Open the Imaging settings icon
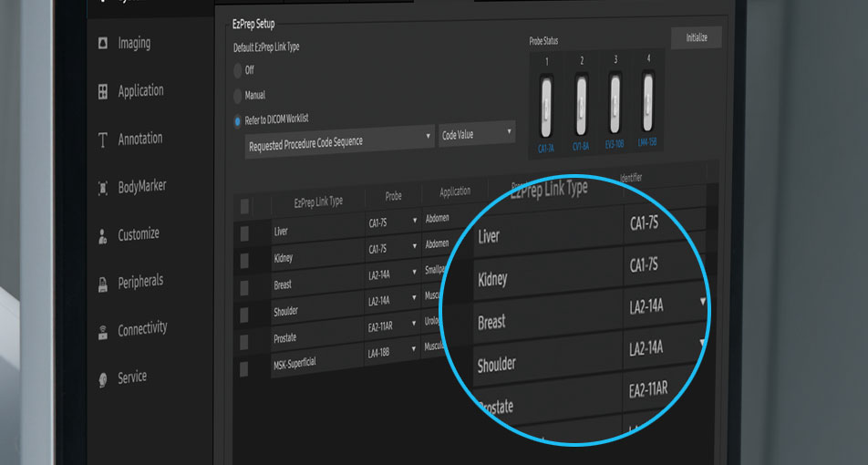The height and width of the screenshot is (465, 868). [x=102, y=43]
